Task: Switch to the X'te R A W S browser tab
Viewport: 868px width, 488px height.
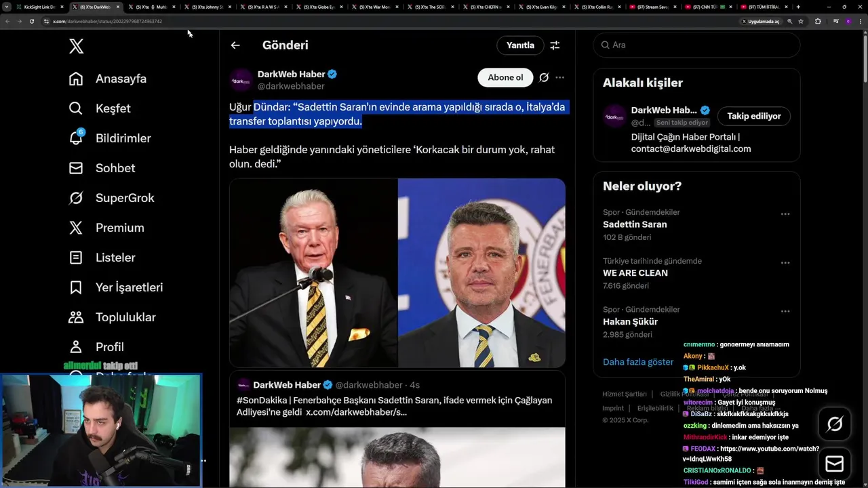Action: tap(264, 7)
